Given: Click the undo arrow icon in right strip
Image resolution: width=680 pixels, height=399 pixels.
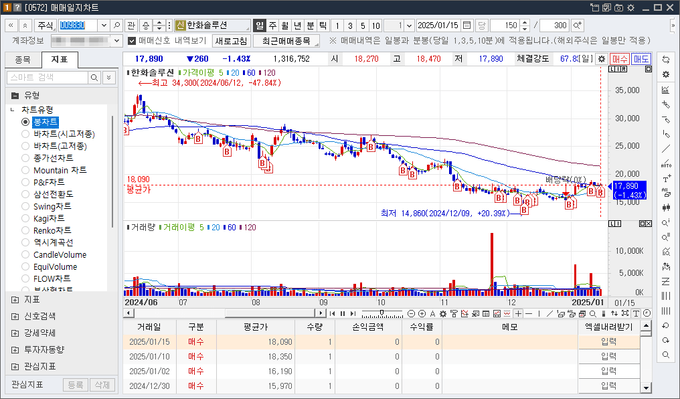Looking at the screenshot, I should point(666,326).
